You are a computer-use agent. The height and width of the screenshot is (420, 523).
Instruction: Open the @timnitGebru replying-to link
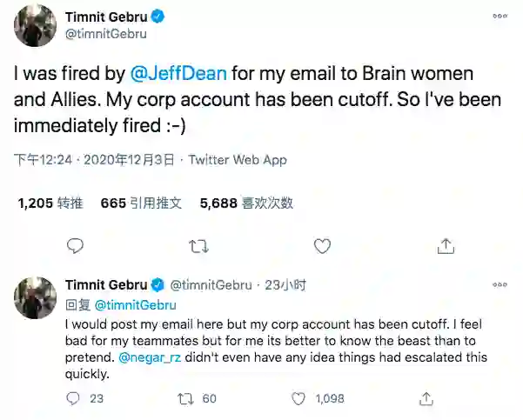(x=134, y=304)
